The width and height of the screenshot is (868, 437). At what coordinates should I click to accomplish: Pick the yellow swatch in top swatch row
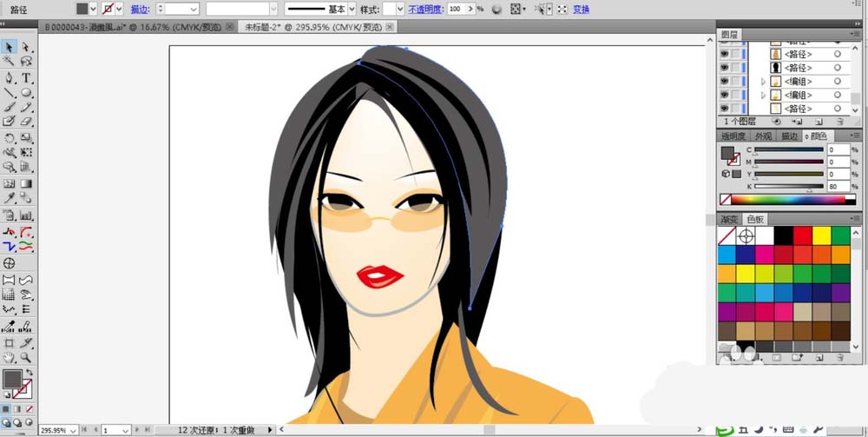(x=821, y=235)
